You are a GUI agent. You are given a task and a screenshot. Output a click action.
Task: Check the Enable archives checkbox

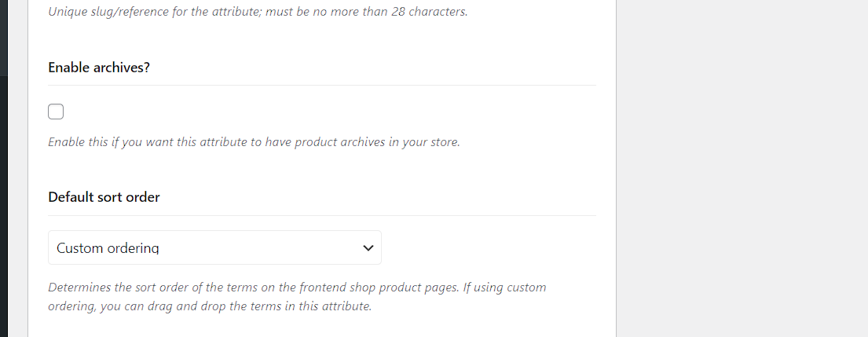(x=56, y=112)
